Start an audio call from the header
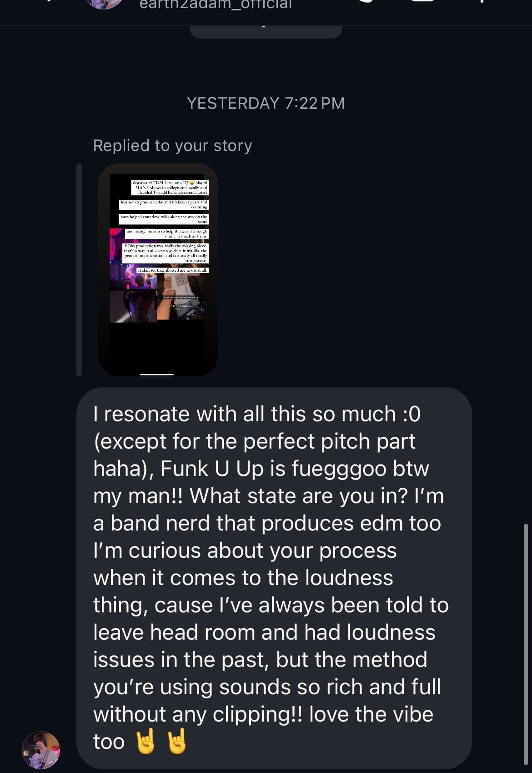 (367, 2)
